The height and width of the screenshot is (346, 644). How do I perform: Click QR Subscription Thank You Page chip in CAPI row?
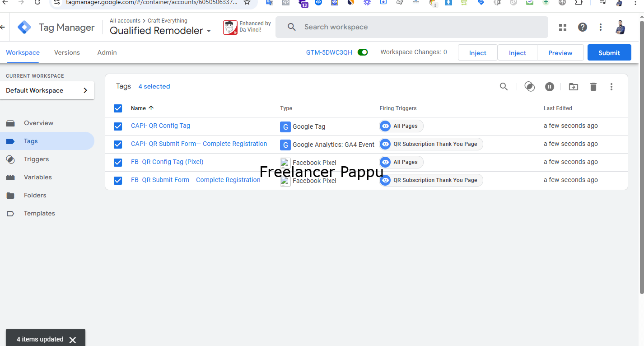(x=431, y=144)
